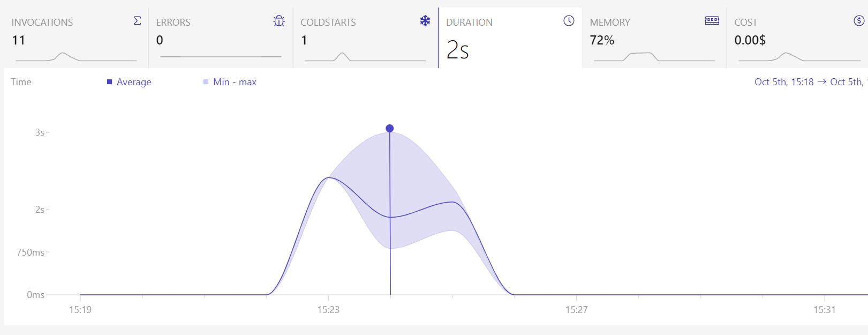This screenshot has width=868, height=335.
Task: Click the memory chip icon on the Memory card
Action: pyautogui.click(x=712, y=20)
